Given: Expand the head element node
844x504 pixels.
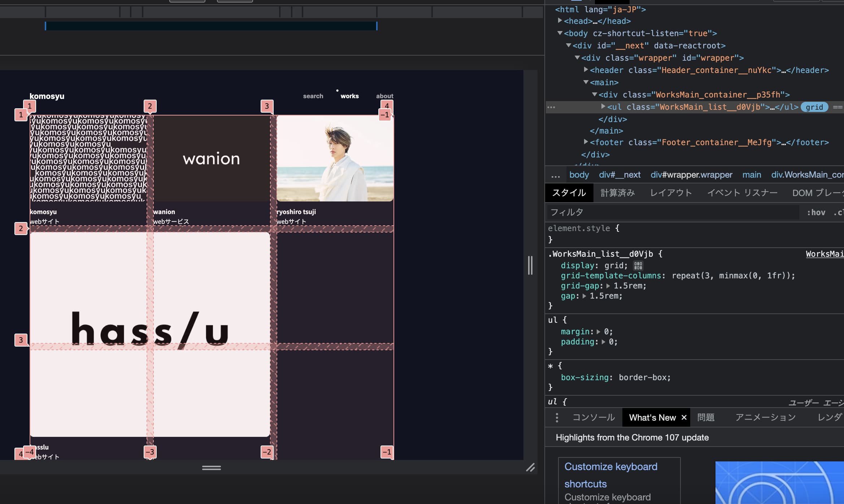Looking at the screenshot, I should coord(560,21).
